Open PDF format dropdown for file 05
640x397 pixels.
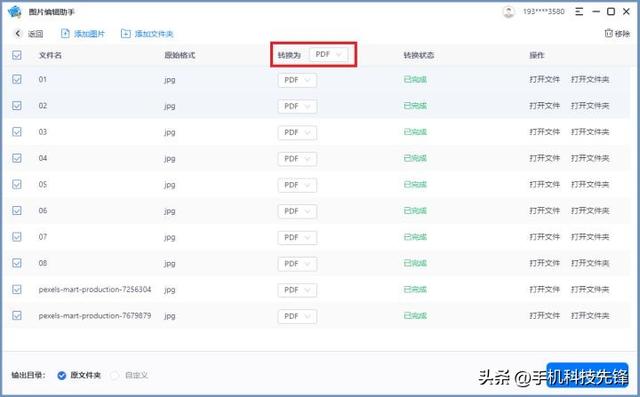click(x=297, y=185)
